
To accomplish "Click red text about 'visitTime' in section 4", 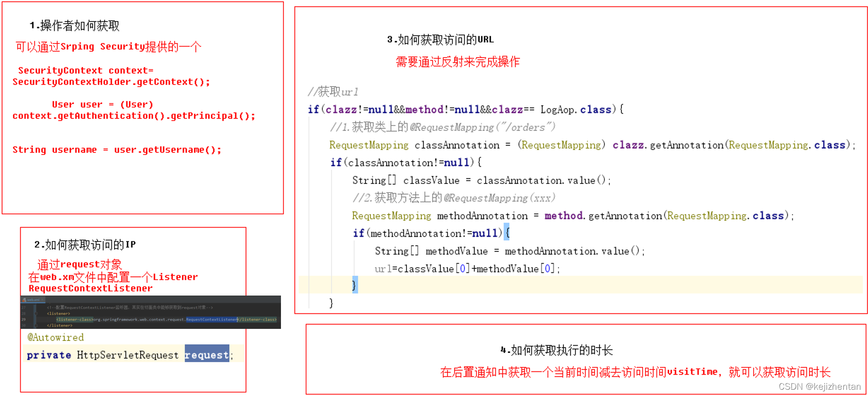I will (x=635, y=372).
